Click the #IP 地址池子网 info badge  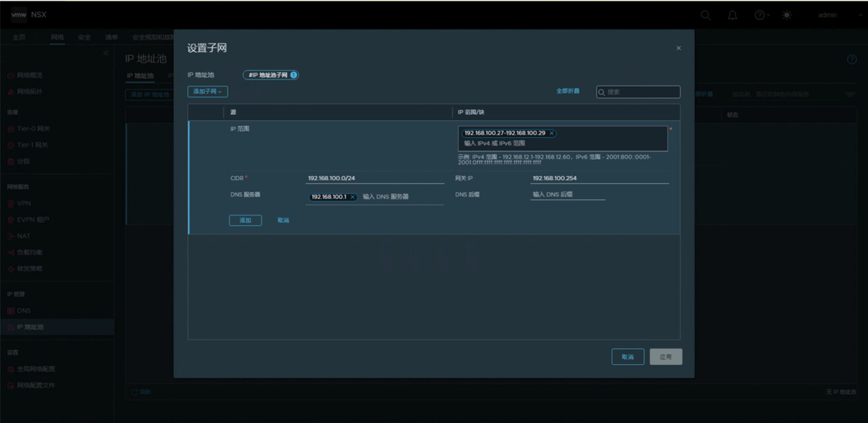click(x=293, y=75)
